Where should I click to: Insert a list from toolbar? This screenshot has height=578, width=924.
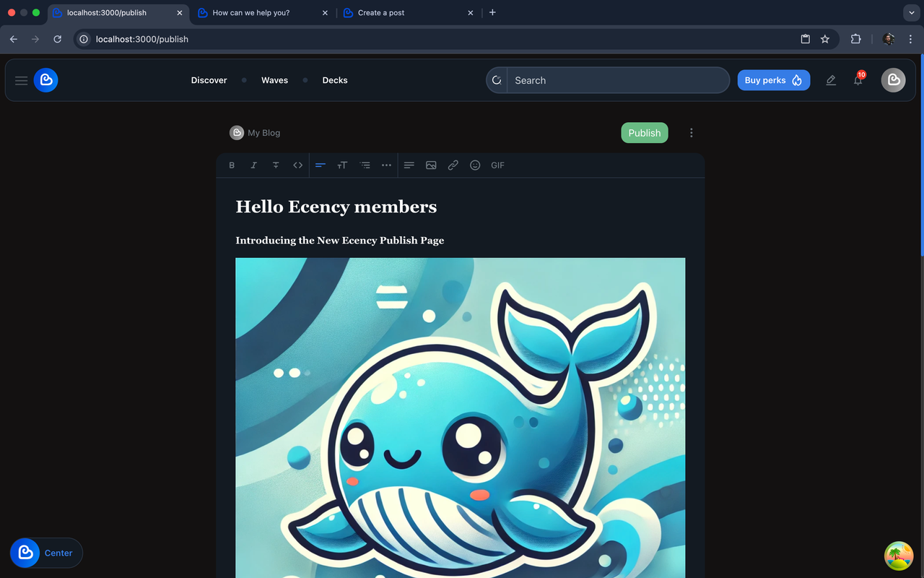(x=365, y=165)
